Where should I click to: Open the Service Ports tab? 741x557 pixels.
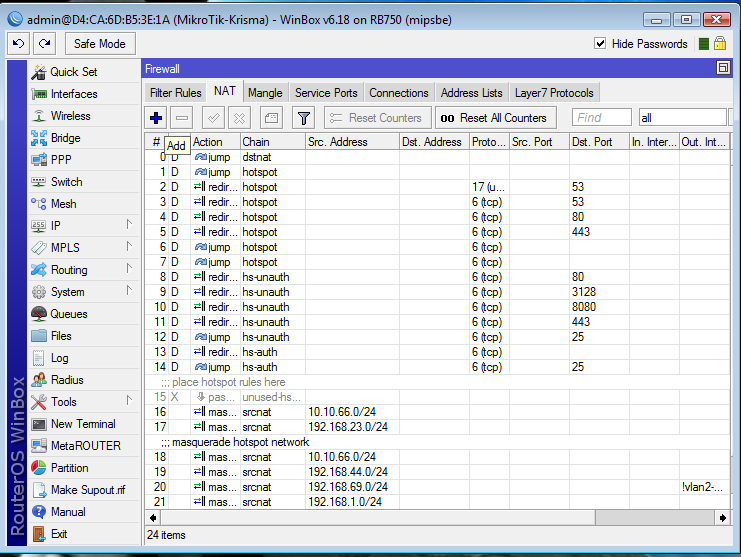coord(326,93)
